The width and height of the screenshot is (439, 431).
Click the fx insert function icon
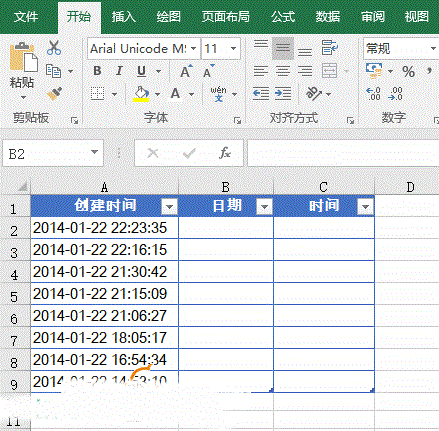coord(225,153)
